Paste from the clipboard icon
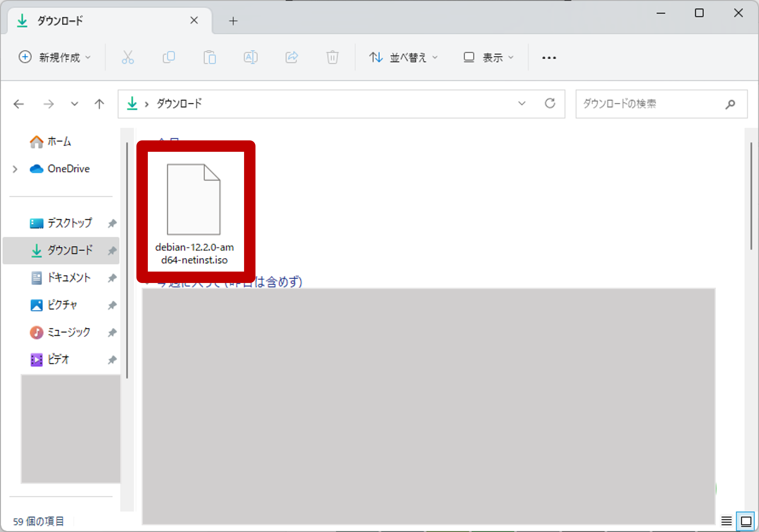 (x=210, y=57)
